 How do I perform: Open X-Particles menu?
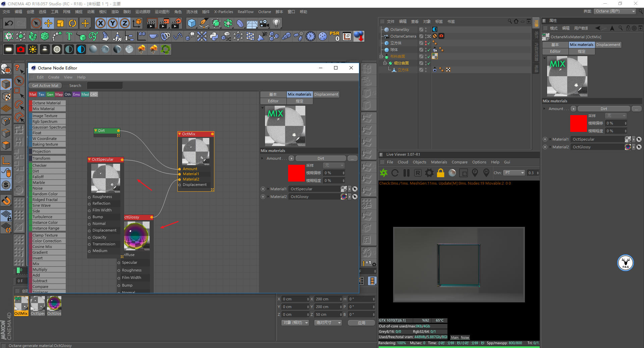(x=223, y=12)
